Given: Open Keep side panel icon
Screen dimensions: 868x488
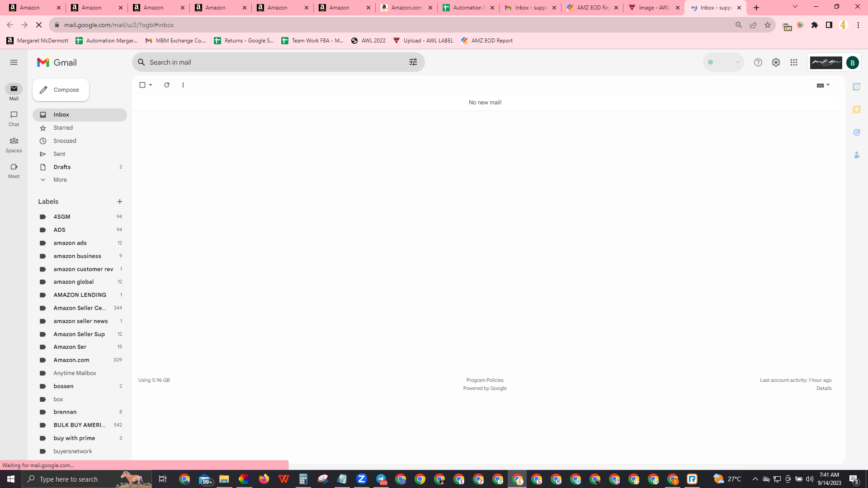Looking at the screenshot, I should tap(856, 109).
